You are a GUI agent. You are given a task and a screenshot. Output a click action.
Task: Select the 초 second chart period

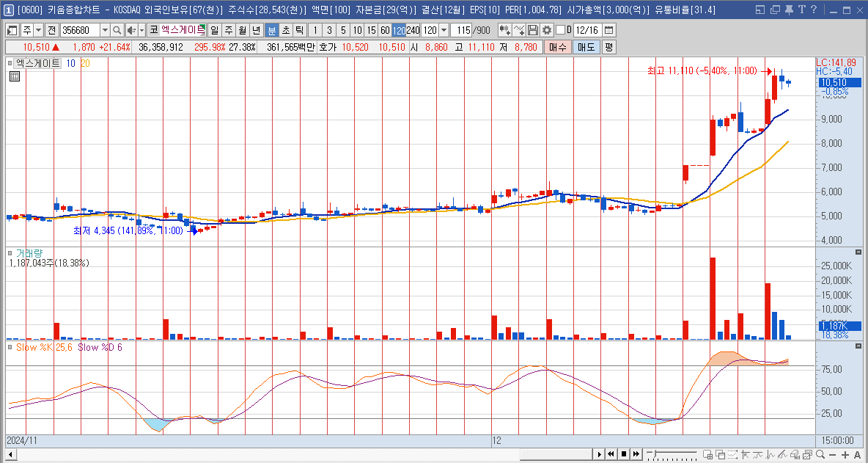pyautogui.click(x=285, y=30)
